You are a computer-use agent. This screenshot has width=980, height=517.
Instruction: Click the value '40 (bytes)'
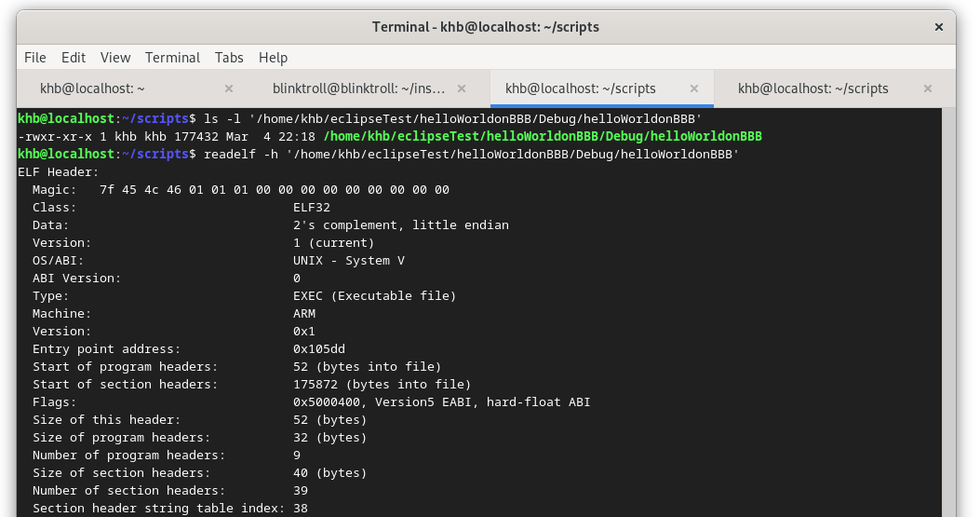[330, 472]
